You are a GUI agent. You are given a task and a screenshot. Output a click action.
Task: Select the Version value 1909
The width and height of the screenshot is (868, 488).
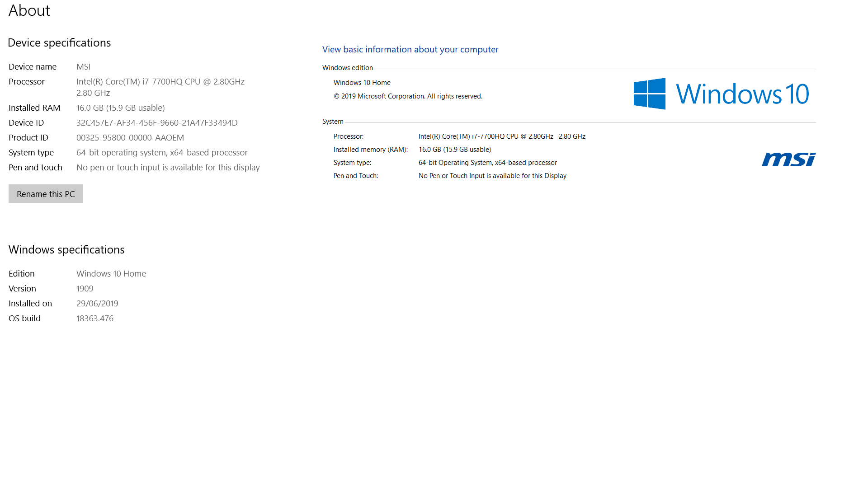pyautogui.click(x=85, y=288)
